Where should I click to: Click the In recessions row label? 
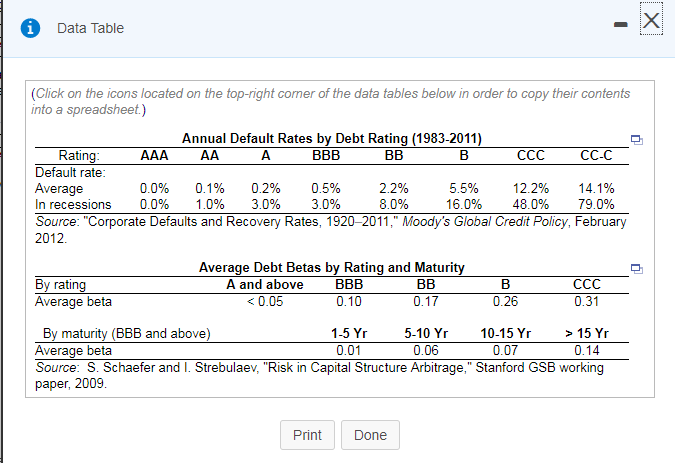(73, 204)
